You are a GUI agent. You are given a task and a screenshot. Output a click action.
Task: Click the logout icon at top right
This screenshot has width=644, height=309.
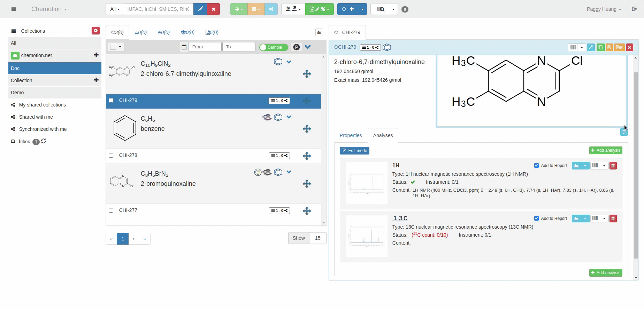(x=634, y=9)
